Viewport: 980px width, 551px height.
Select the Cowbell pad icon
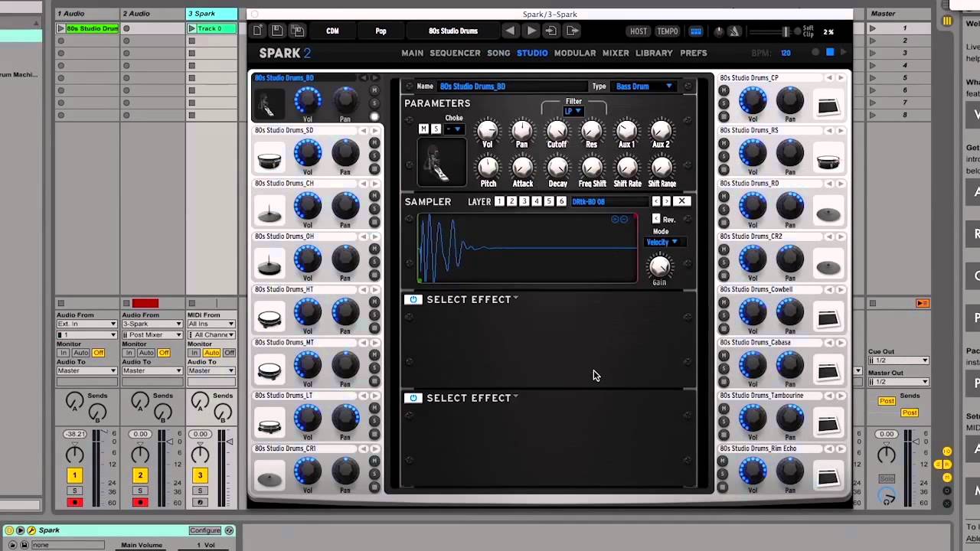[x=828, y=318]
